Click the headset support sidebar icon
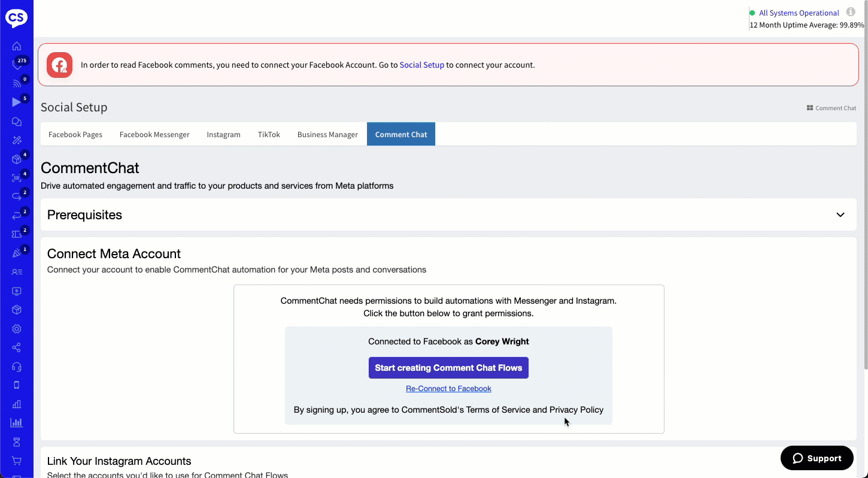Viewport: 868px width, 478px height. 17,367
